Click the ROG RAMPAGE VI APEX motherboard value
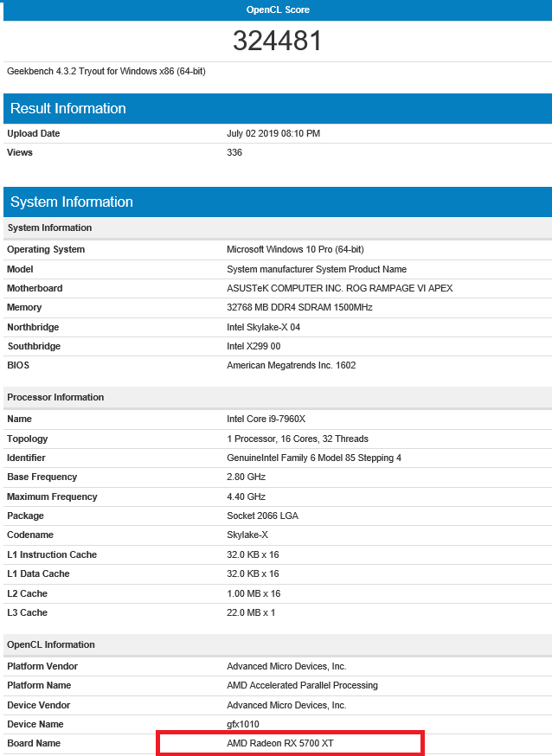Viewport: 552px width, 756px height. pos(339,288)
